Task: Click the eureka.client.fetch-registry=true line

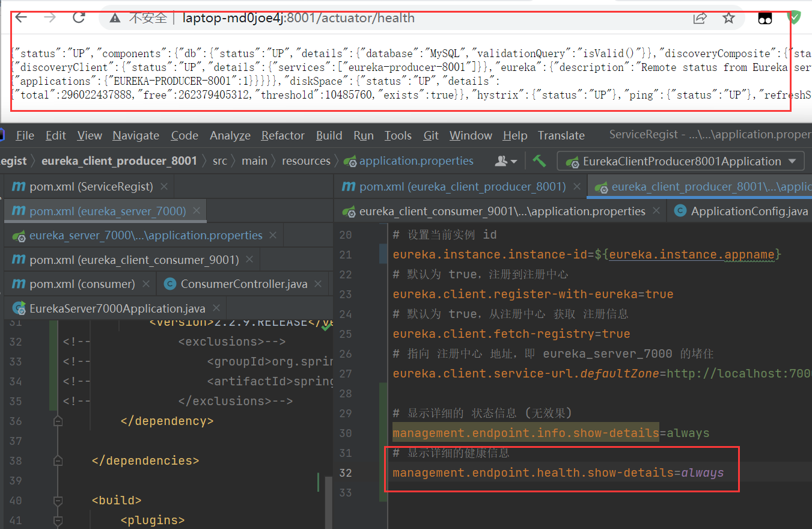Action: pos(511,334)
